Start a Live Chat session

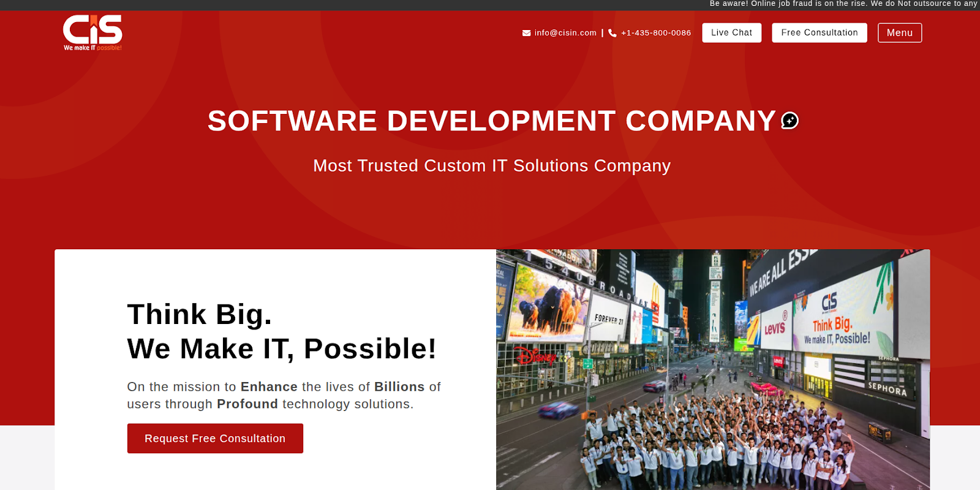tap(731, 32)
